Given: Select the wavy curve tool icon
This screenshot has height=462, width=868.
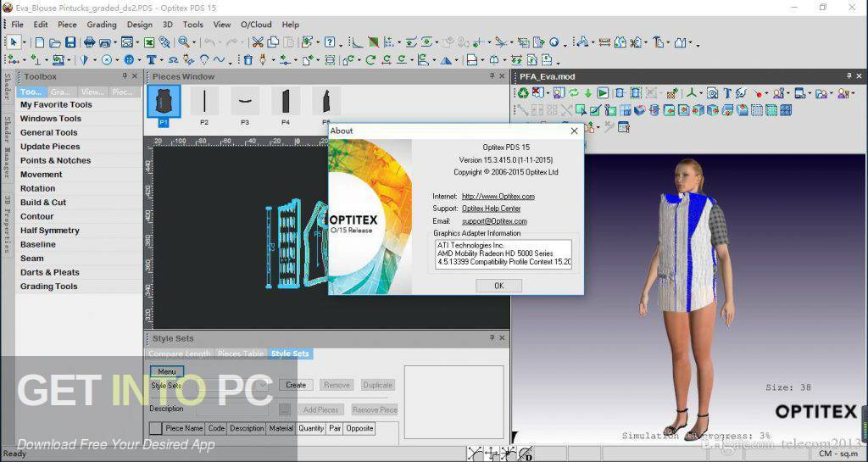Looking at the screenshot, I should [x=220, y=59].
